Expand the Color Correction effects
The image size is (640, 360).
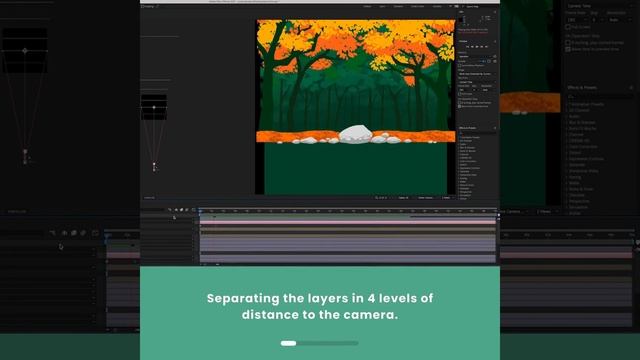pyautogui.click(x=458, y=161)
